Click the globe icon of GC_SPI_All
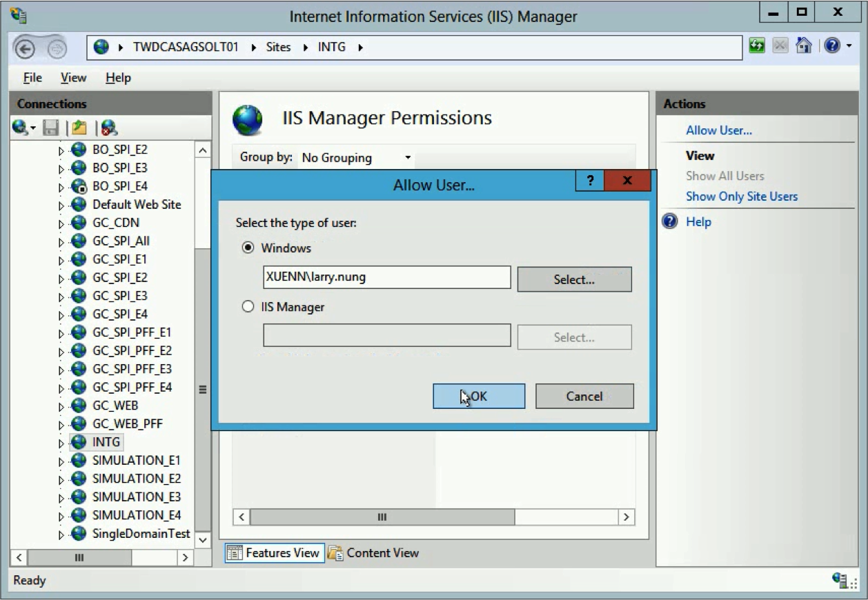This screenshot has height=600, width=868. (79, 241)
